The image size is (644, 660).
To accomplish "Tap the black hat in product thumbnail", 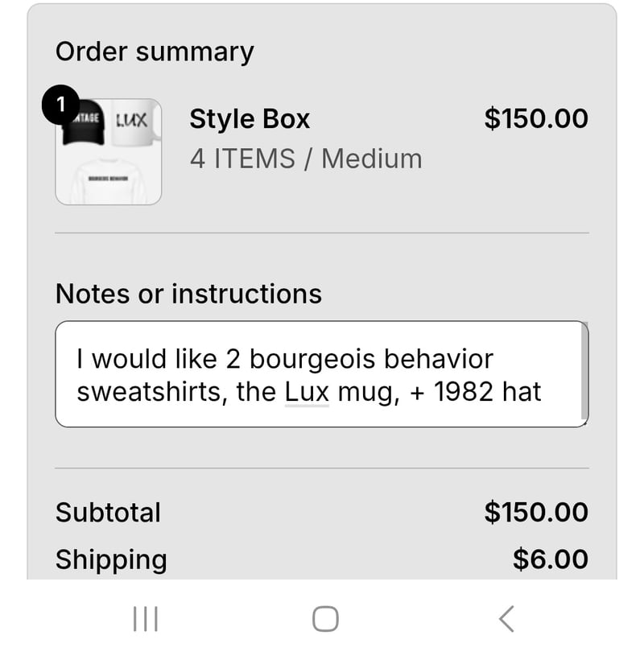I will (87, 123).
